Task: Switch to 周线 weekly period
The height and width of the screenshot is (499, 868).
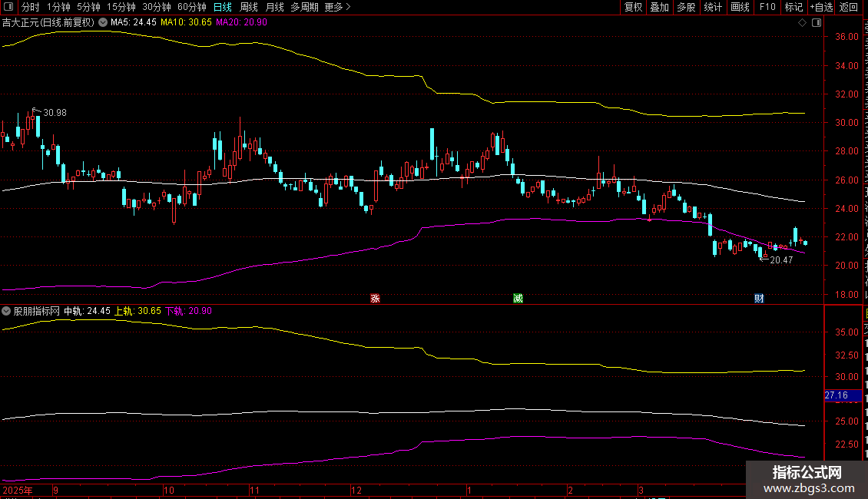Action: (249, 7)
